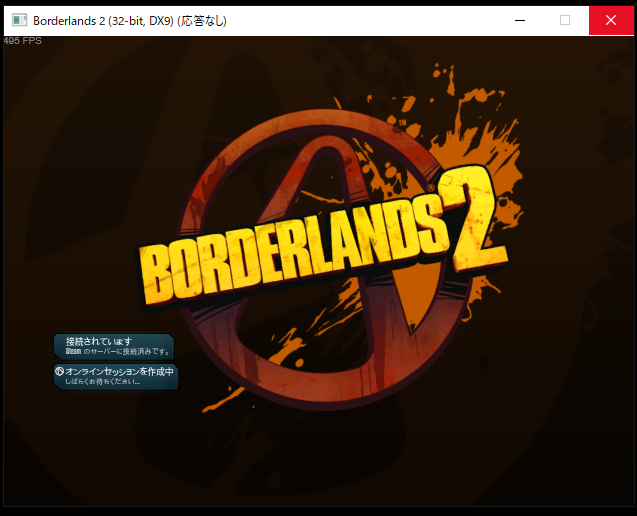Close the unresponsive Borderlands 2 window
Viewport: 637px width, 516px height.
pyautogui.click(x=611, y=20)
